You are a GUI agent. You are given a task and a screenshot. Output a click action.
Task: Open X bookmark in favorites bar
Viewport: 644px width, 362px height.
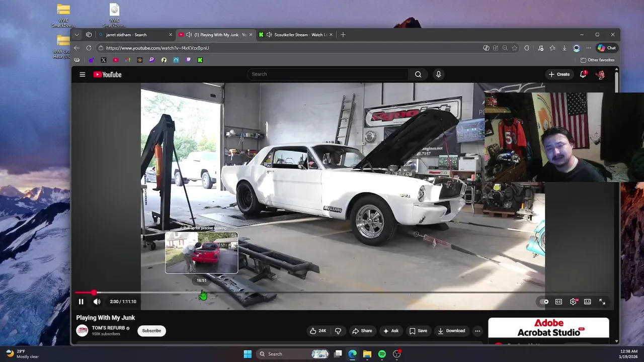click(x=104, y=60)
